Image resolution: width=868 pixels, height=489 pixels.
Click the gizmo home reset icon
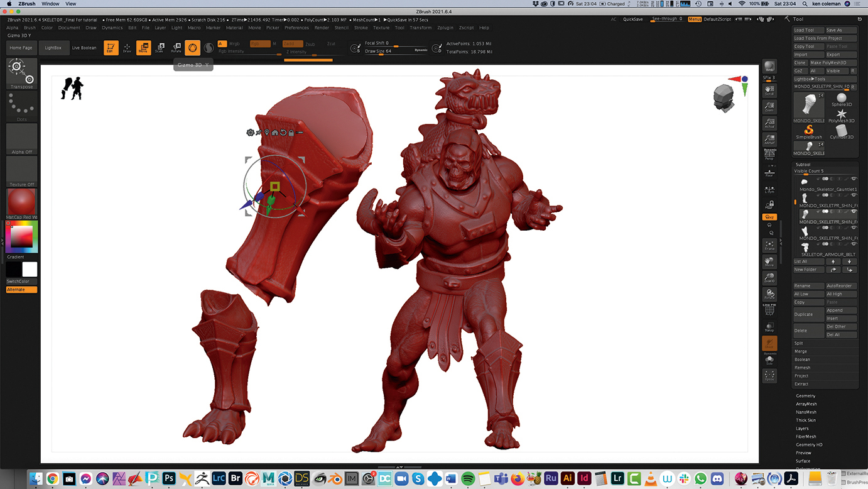pyautogui.click(x=275, y=133)
